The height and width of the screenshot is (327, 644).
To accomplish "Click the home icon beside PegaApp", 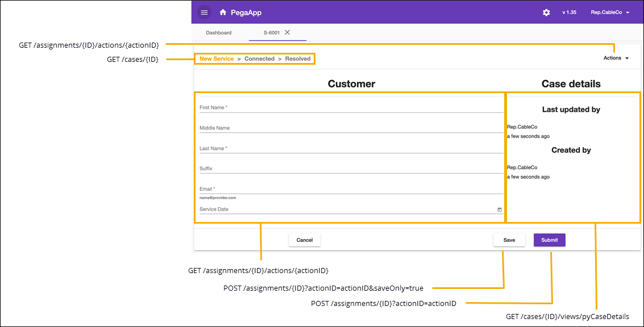I will pos(223,12).
